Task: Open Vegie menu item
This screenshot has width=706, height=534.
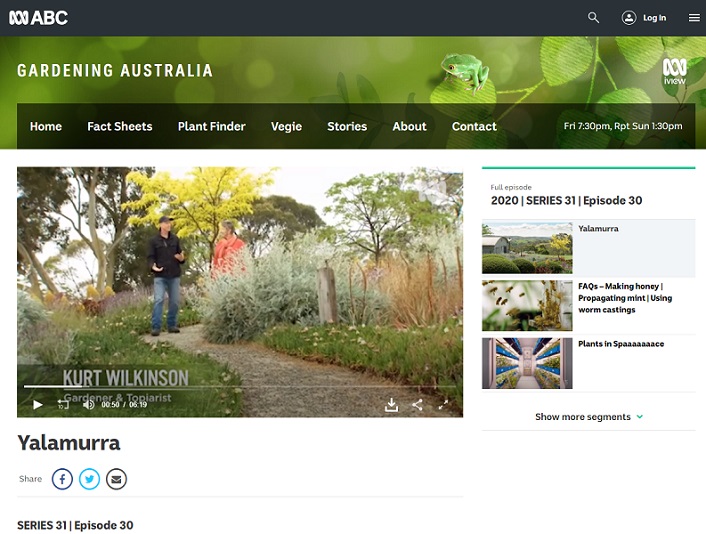Action: click(x=286, y=127)
